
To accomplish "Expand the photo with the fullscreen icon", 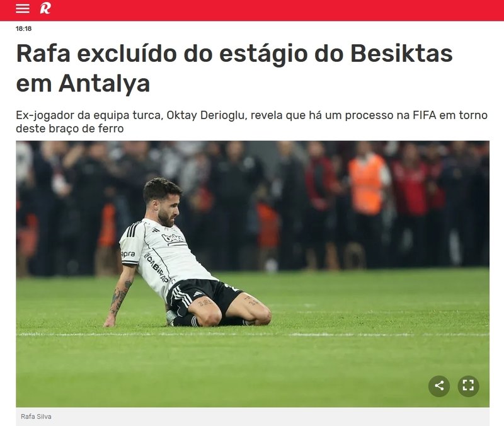I will point(468,386).
